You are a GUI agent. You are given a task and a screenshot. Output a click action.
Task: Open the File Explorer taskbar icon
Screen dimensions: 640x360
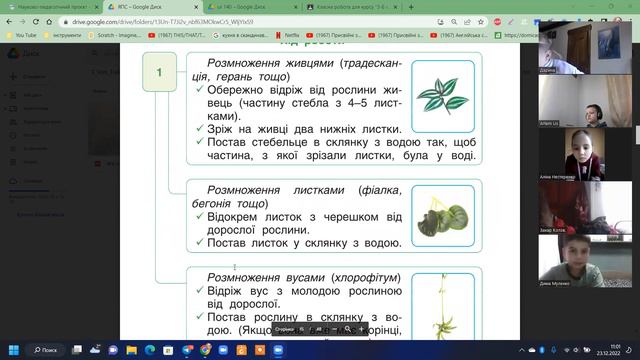(x=131, y=350)
